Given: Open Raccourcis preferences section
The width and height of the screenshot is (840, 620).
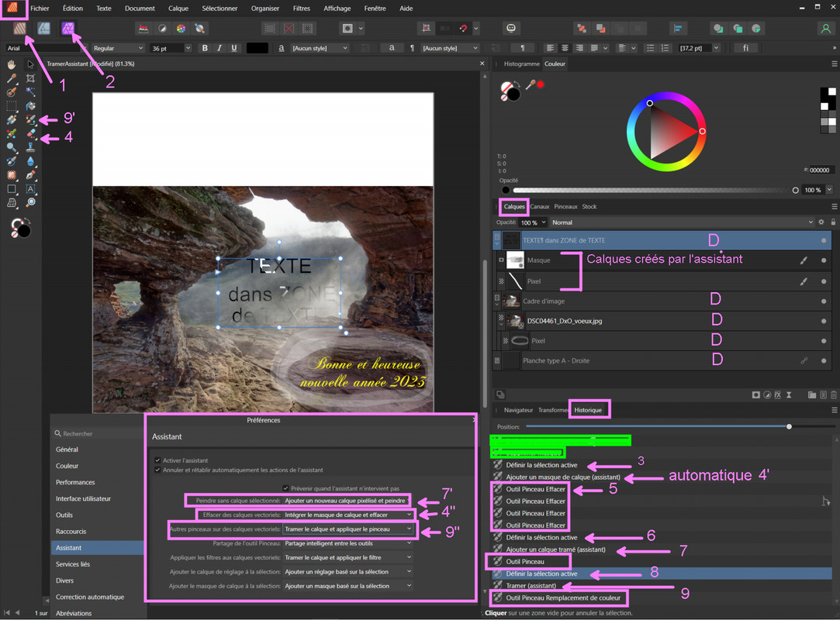Looking at the screenshot, I should (x=71, y=531).
